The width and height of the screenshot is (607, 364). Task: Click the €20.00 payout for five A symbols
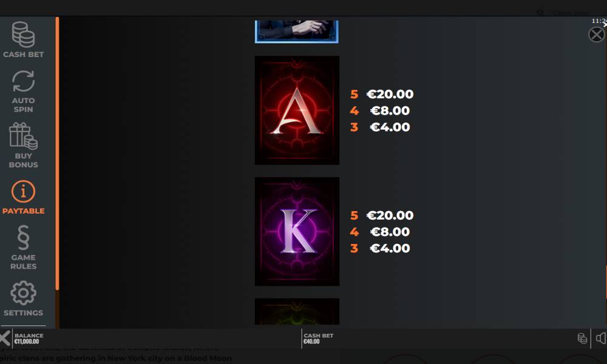click(390, 94)
